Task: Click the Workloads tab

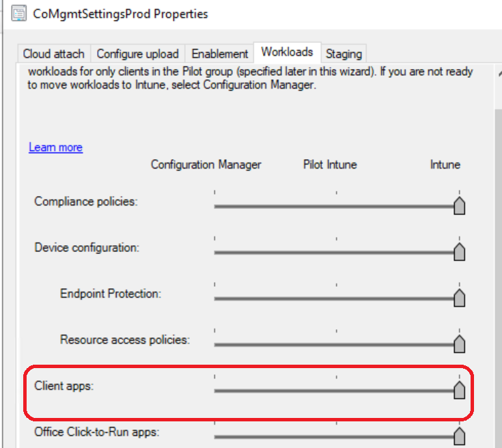Action: 287,52
